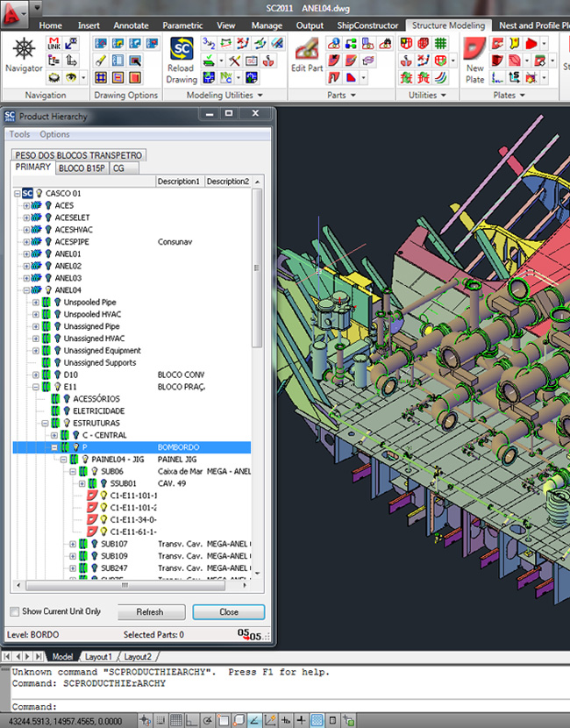Expand the ACES tree node
570x728 pixels.
point(26,205)
